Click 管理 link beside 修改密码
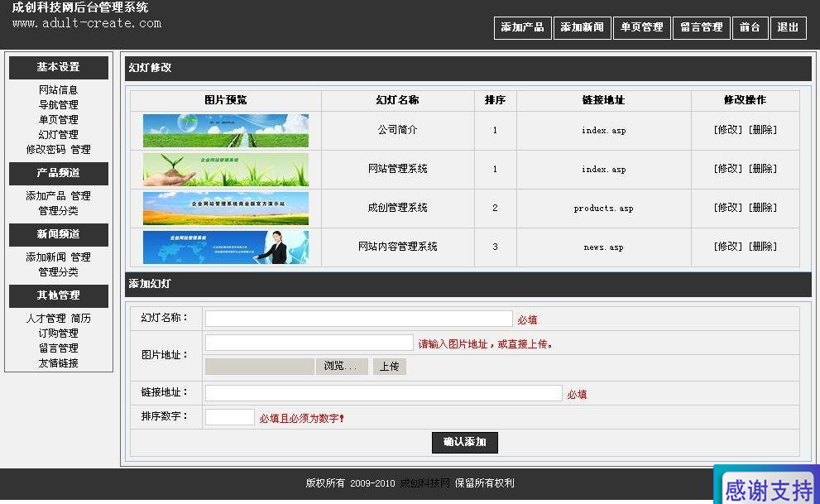This screenshot has width=820, height=504. [80, 150]
